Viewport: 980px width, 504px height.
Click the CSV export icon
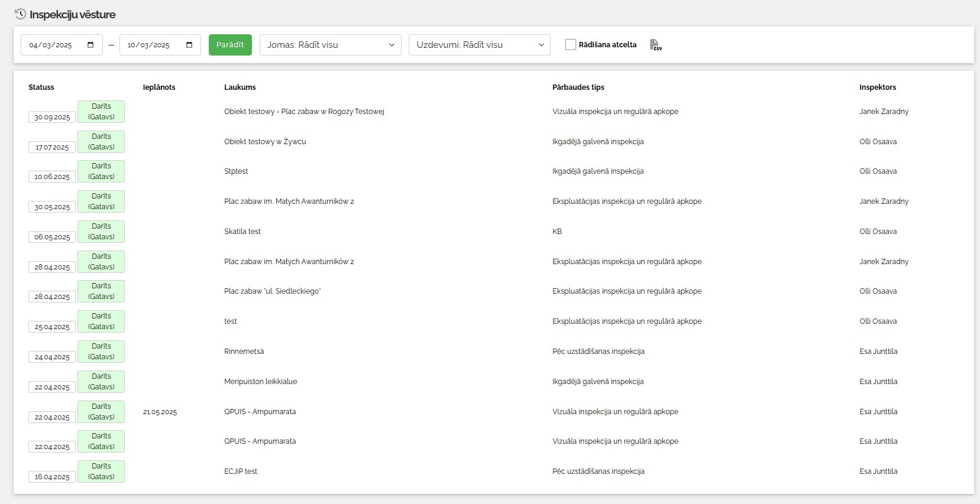point(655,45)
